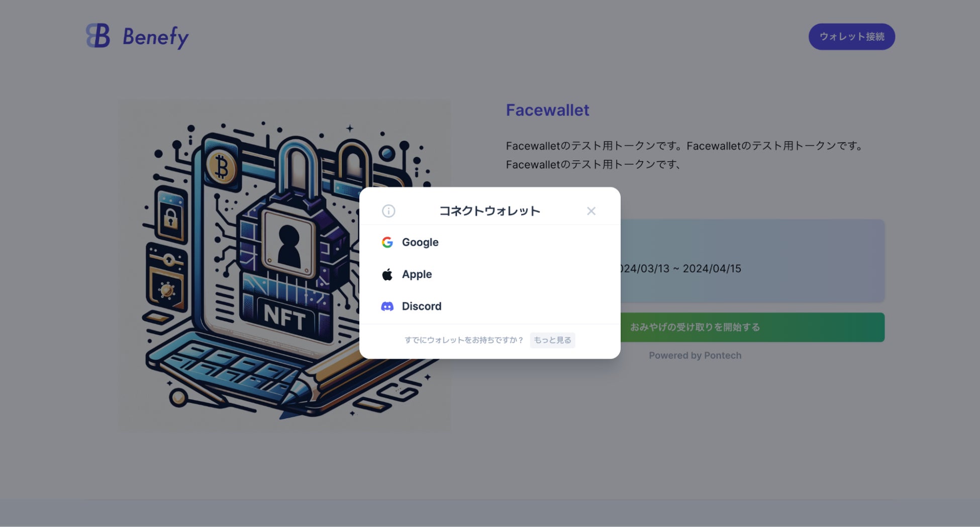This screenshot has height=527, width=980.
Task: Open the info icon in wallet dialog
Action: (x=388, y=211)
